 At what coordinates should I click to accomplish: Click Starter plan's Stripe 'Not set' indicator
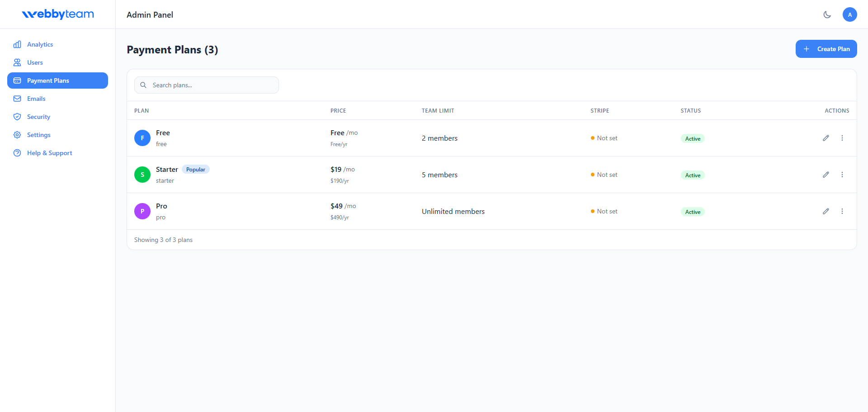tap(604, 175)
